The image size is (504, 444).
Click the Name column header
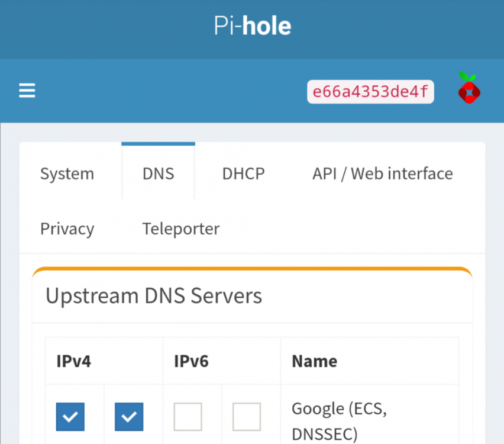point(370,361)
